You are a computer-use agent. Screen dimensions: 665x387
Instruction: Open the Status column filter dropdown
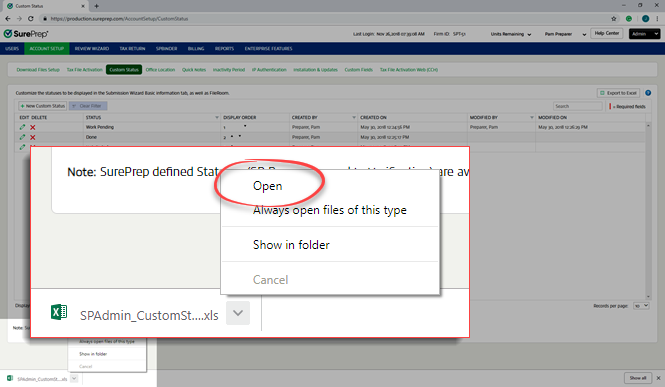217,117
